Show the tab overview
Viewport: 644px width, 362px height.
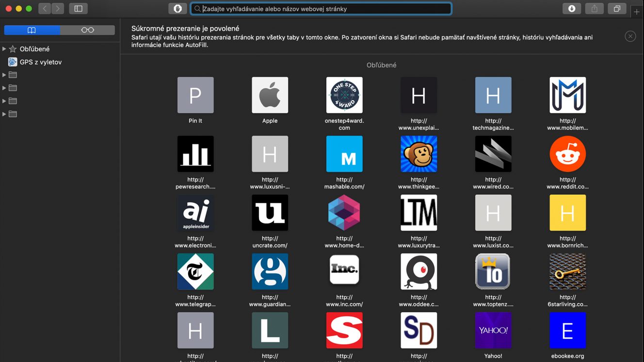[617, 8]
